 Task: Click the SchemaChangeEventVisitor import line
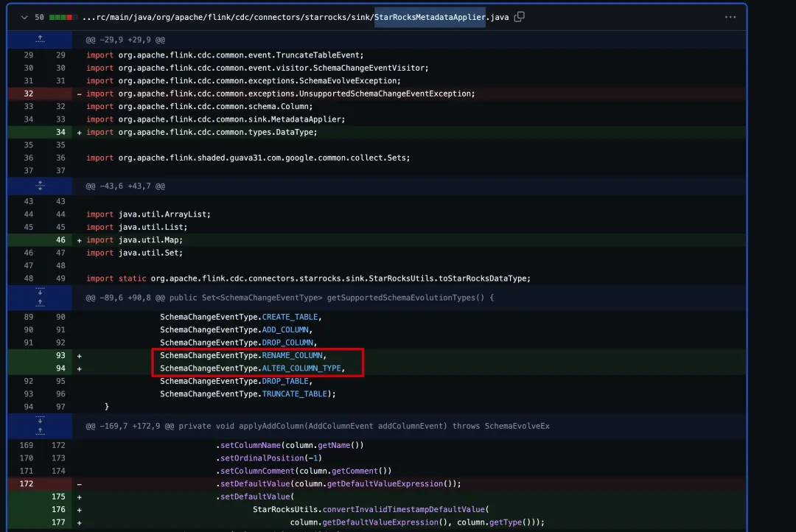(x=257, y=68)
